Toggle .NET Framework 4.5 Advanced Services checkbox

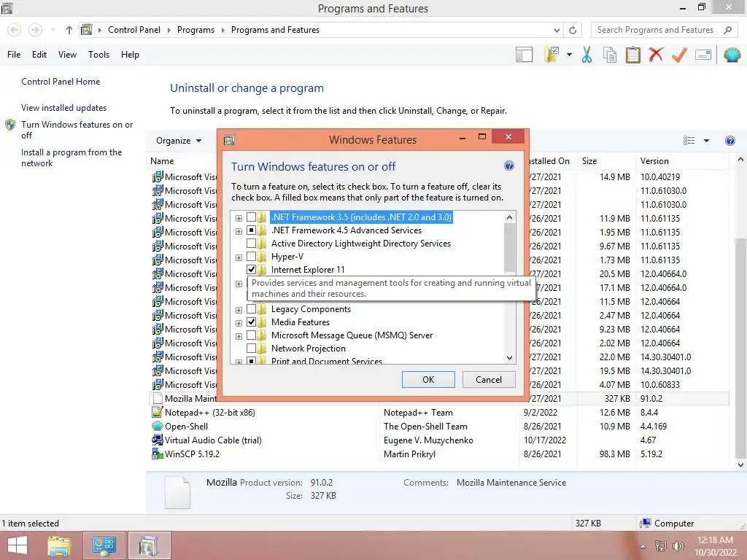point(251,230)
